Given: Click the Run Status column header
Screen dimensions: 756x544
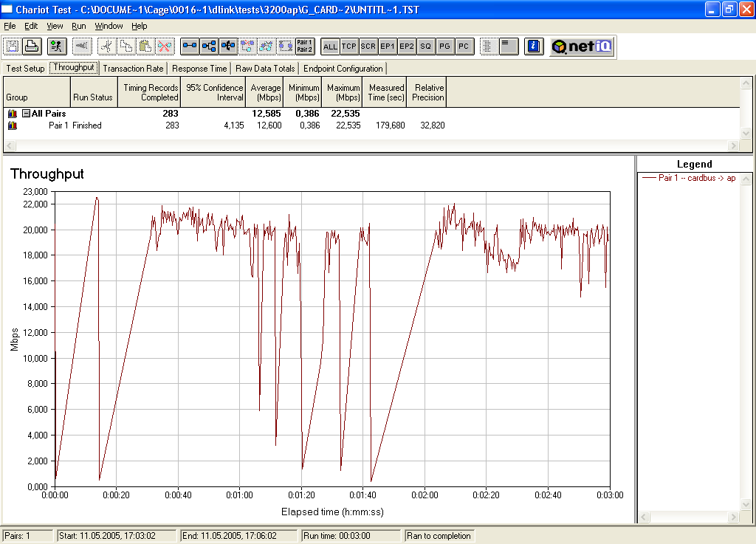Looking at the screenshot, I should coord(94,92).
